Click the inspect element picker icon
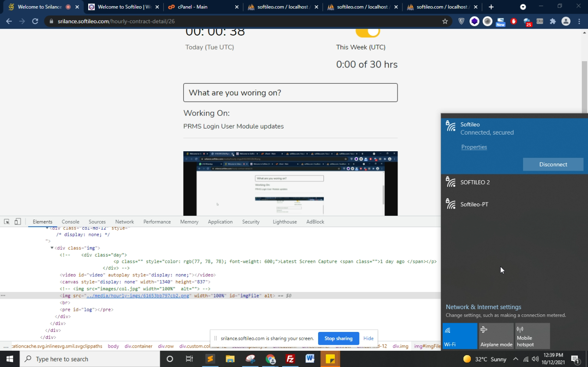 7,222
